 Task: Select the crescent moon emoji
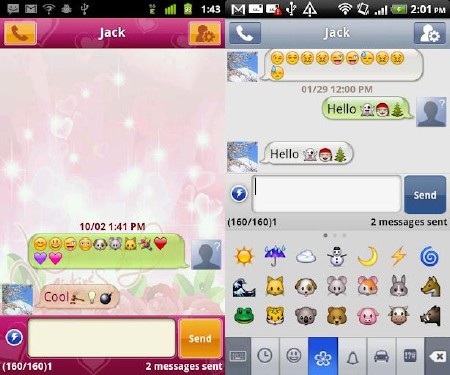(368, 257)
